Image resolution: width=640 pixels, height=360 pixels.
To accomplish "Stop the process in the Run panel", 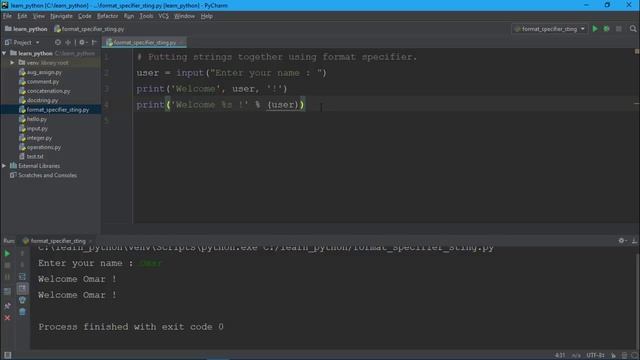I will coord(7,265).
